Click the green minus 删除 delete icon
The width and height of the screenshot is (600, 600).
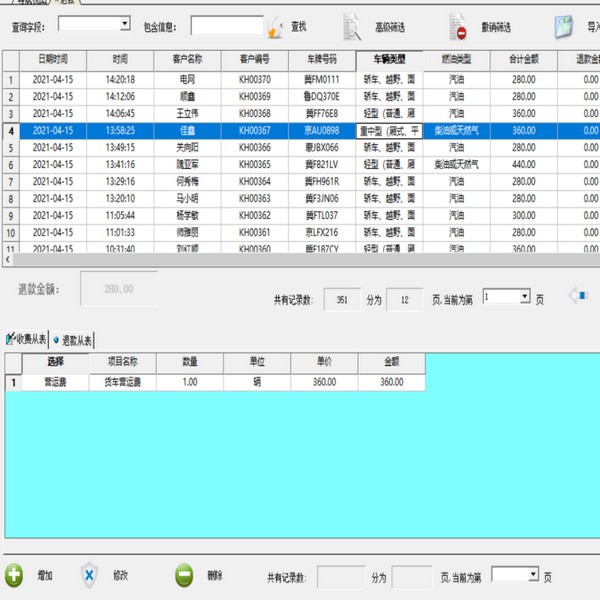pyautogui.click(x=184, y=575)
